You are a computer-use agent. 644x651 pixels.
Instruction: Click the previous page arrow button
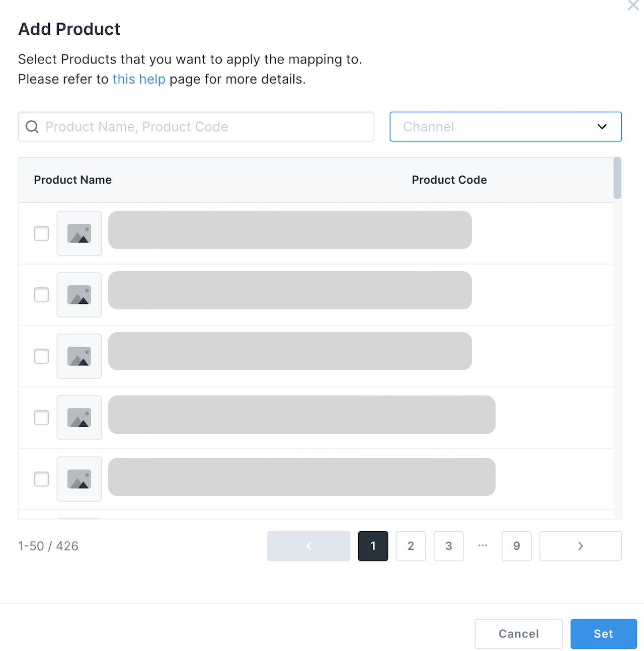coord(308,546)
